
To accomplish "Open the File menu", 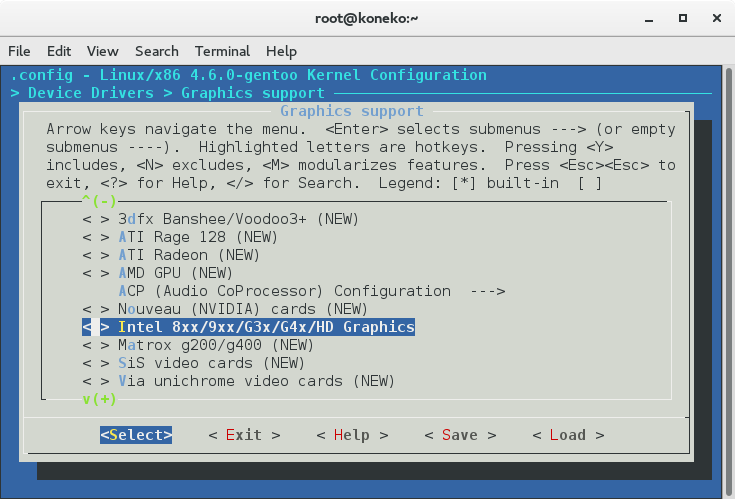I will [x=19, y=51].
